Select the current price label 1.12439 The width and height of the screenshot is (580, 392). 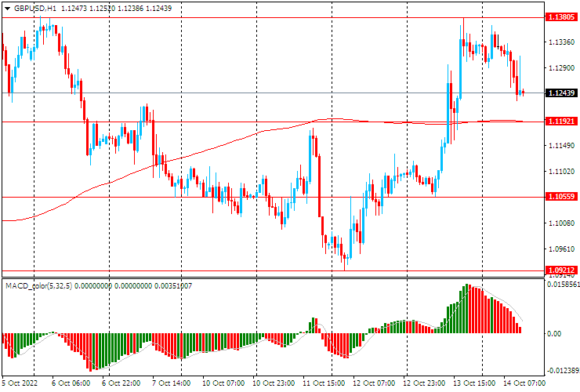click(561, 93)
